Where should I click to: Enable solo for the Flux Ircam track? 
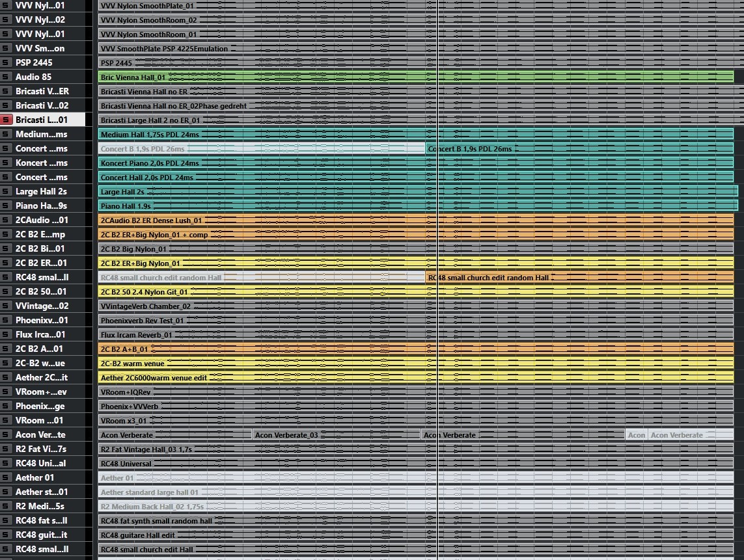tap(7, 334)
